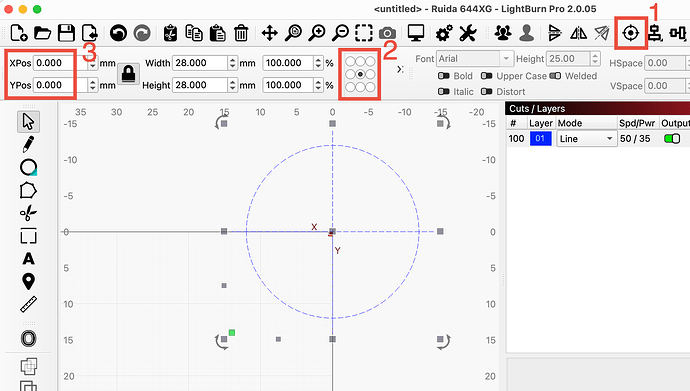690x391 pixels.
Task: Delete selection with the trash icon
Action: [241, 33]
